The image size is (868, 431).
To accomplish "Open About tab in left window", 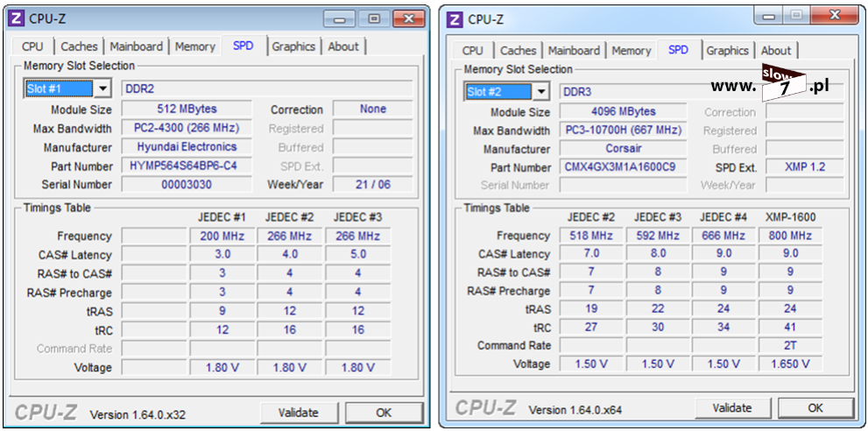I will pos(343,46).
